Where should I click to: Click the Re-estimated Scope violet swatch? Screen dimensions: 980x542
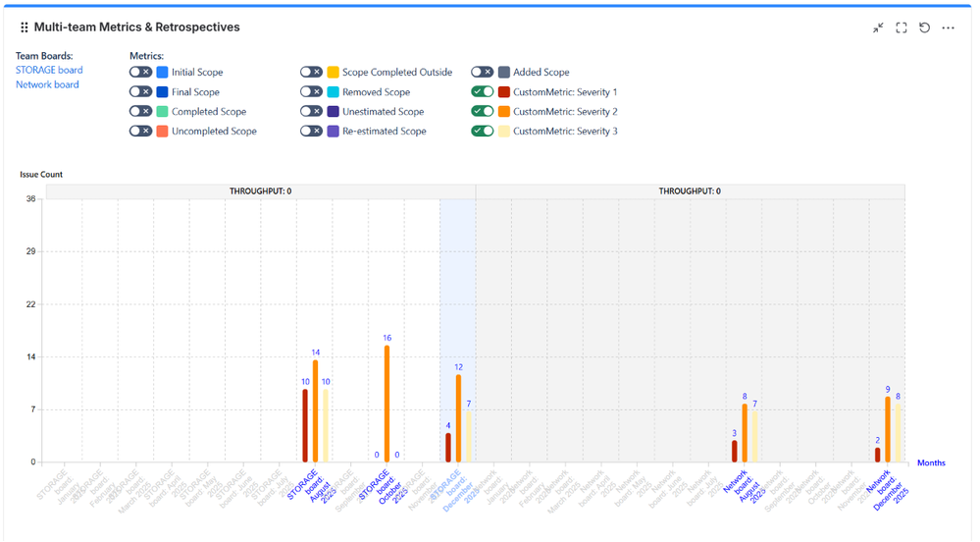[334, 131]
